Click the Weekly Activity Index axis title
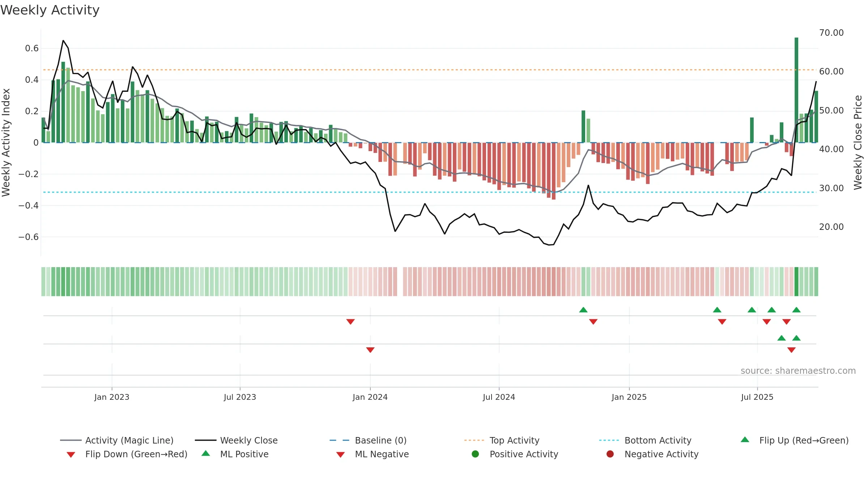The image size is (868, 488). click(x=6, y=142)
